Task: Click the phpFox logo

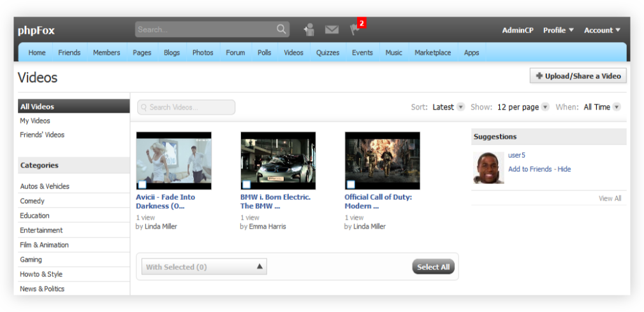Action: pos(36,30)
